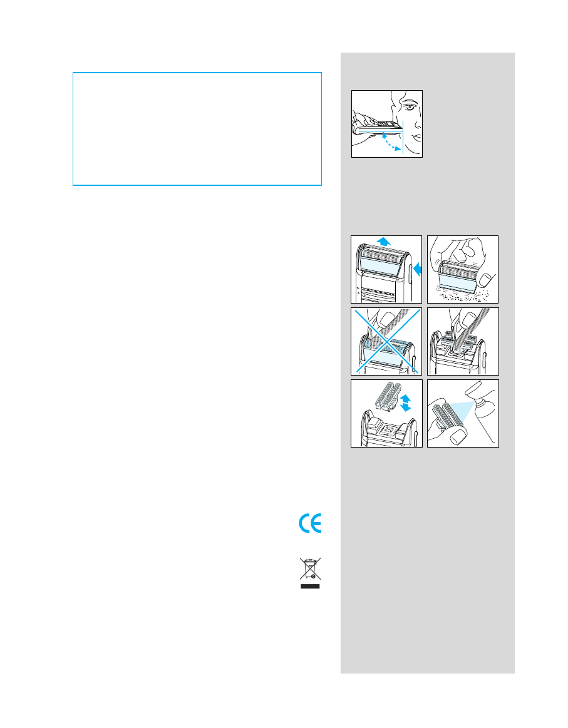
Task: Click the double-headed blue arrow near cutter block
Action: (405, 403)
